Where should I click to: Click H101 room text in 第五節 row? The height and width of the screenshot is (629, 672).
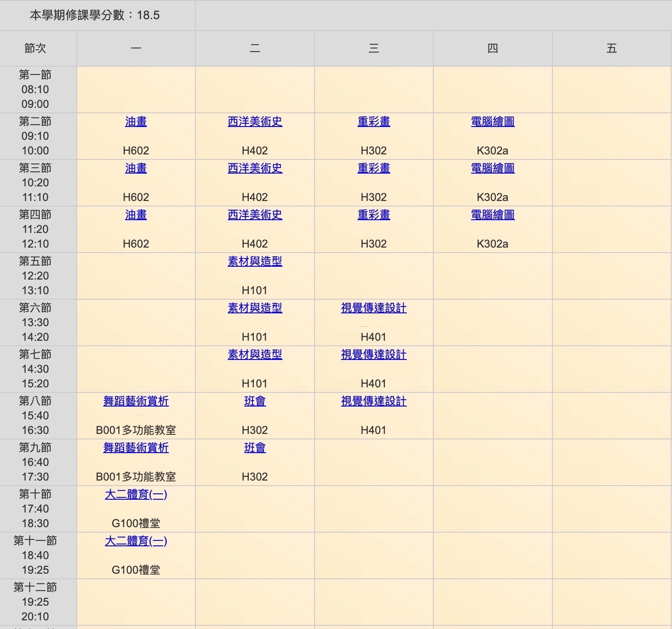point(254,291)
